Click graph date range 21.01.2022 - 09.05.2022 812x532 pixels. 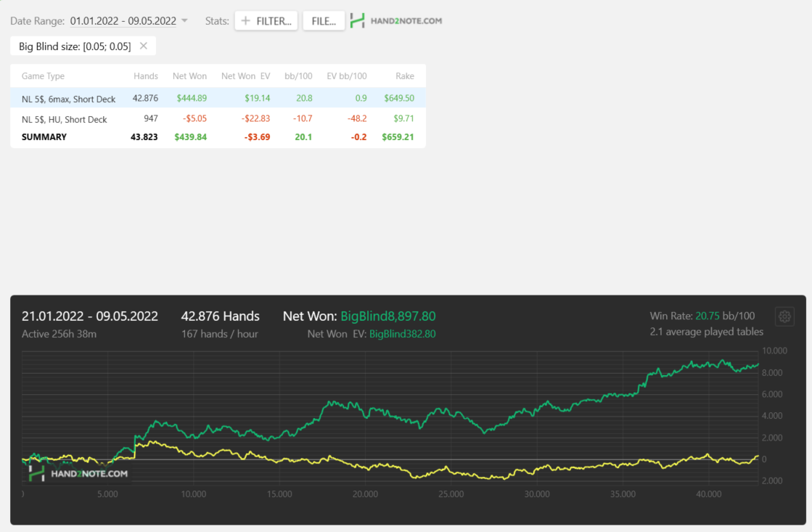coord(89,316)
